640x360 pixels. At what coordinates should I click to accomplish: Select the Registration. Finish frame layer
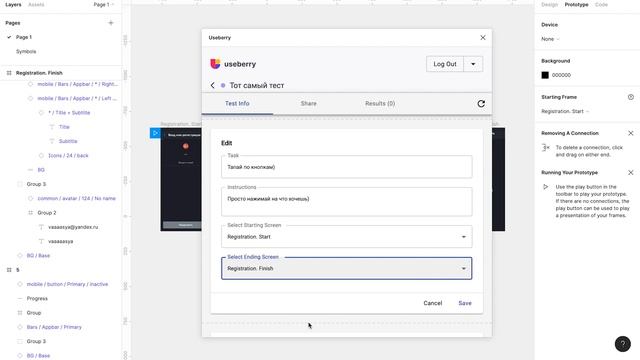pos(39,73)
